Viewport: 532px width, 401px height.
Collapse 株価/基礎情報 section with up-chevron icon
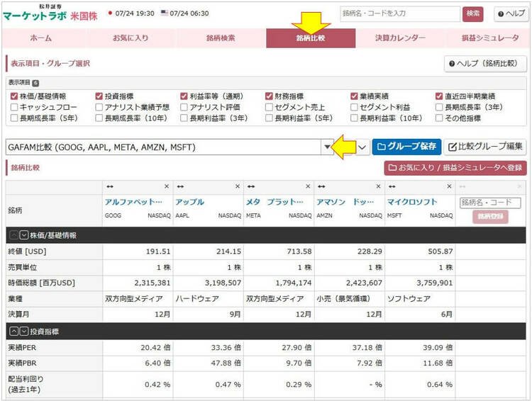[13, 235]
